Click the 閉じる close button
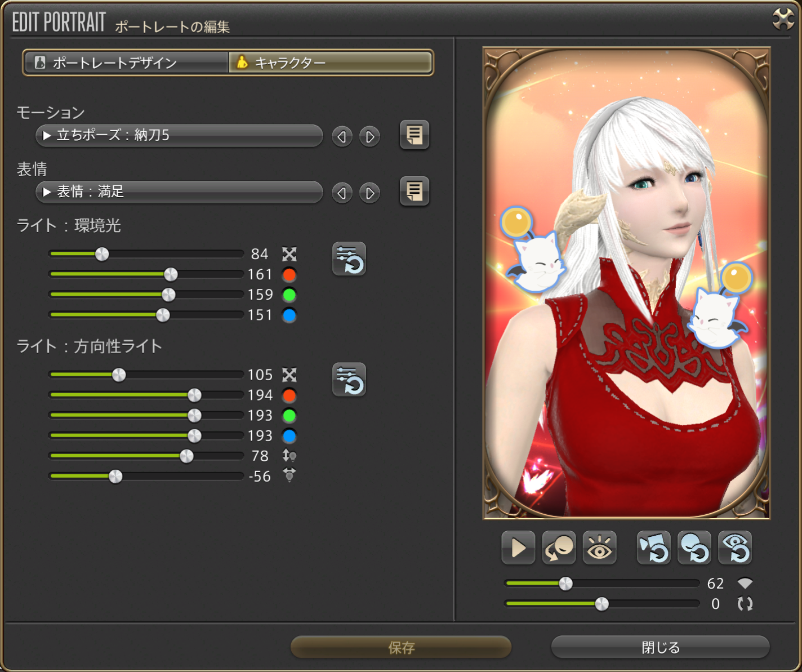The width and height of the screenshot is (802, 672). (x=660, y=647)
